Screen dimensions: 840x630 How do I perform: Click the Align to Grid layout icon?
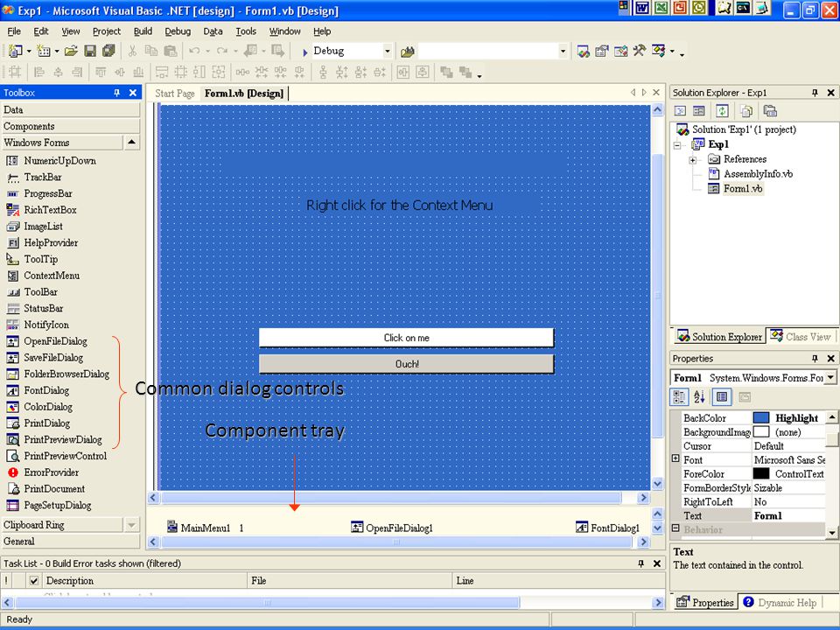pos(15,72)
